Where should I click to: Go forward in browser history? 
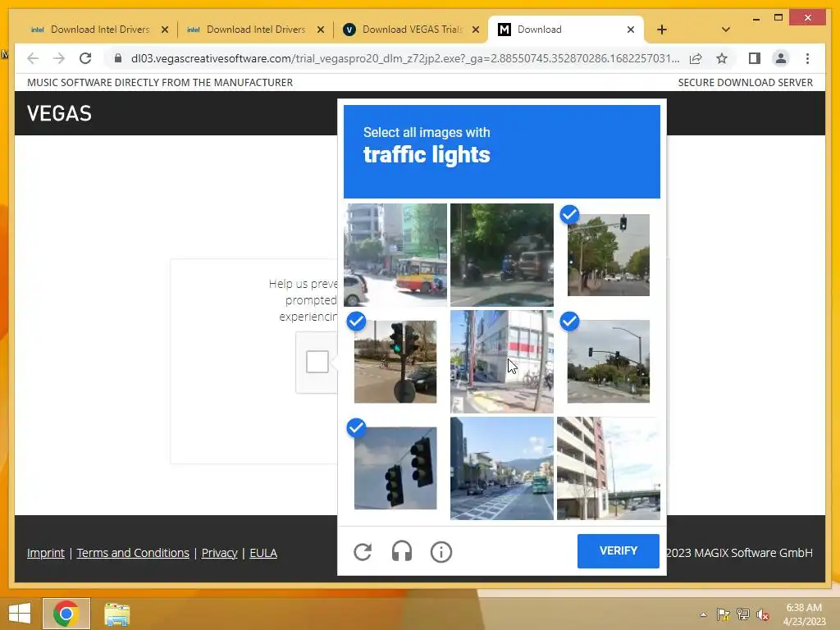(59, 58)
